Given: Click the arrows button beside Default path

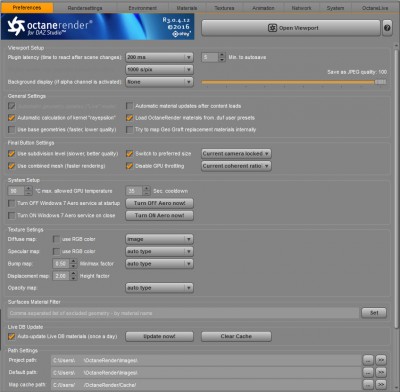Looking at the screenshot, I should pos(381,372).
